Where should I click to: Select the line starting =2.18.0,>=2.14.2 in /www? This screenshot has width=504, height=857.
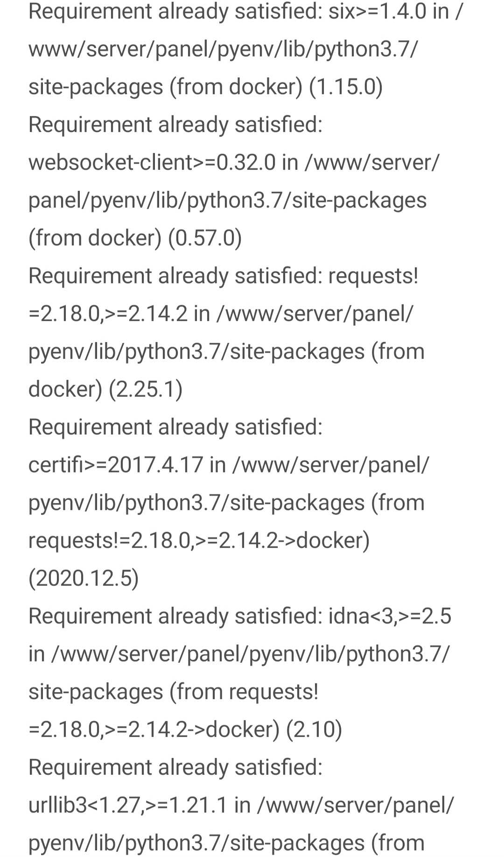click(x=221, y=314)
